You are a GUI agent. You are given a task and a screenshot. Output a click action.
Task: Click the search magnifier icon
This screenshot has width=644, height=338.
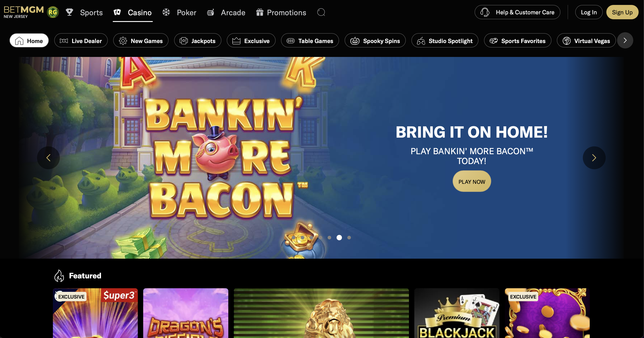click(x=321, y=12)
